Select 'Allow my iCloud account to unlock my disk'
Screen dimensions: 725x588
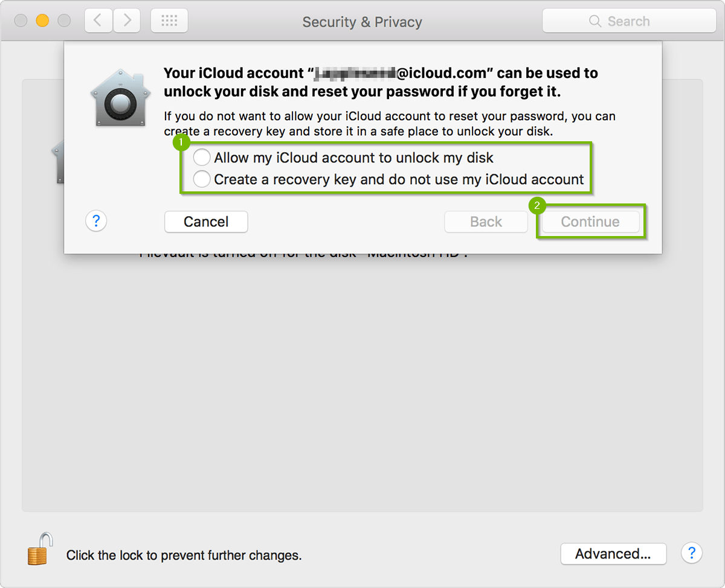[x=201, y=157]
